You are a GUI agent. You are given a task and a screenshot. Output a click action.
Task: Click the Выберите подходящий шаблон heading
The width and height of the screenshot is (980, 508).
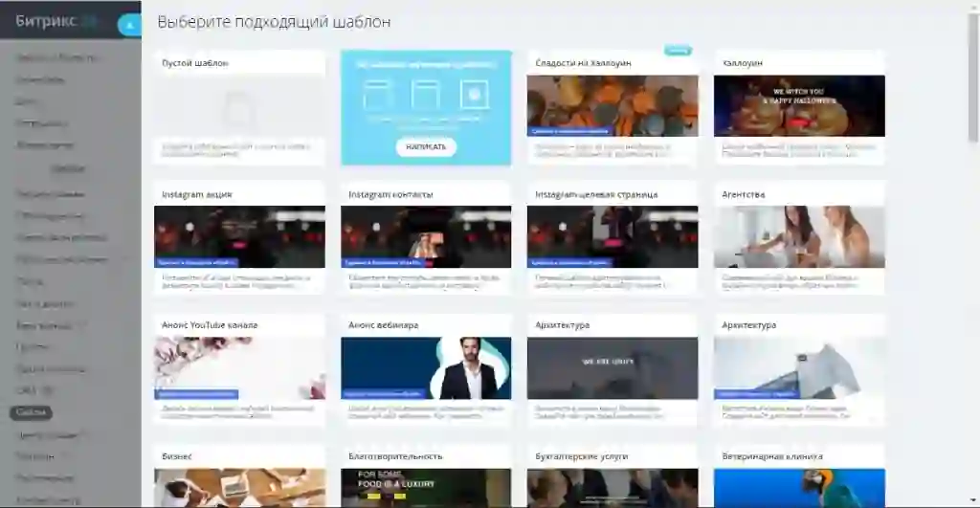(274, 22)
